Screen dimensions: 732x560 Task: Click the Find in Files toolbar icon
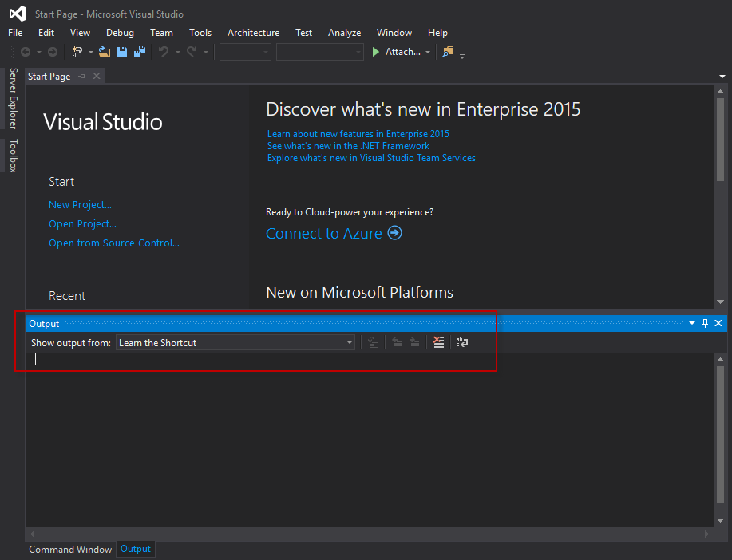[448, 52]
